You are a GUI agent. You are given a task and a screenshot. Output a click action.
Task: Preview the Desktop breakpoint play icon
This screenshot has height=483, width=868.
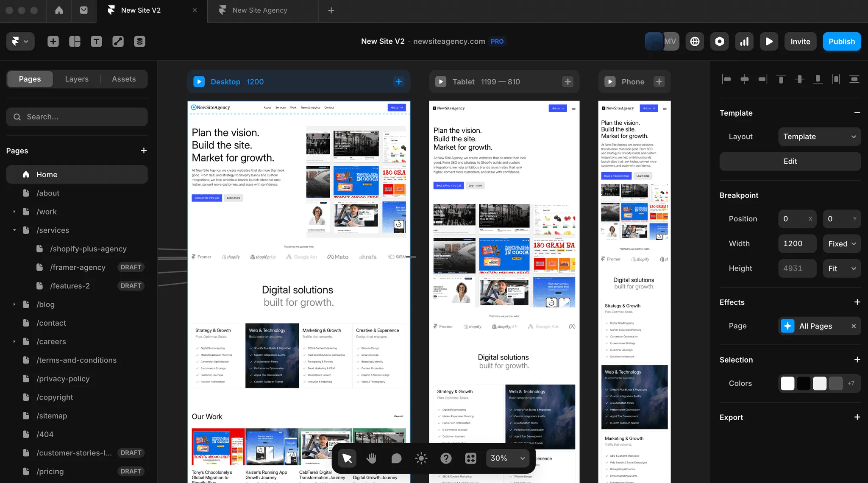199,81
